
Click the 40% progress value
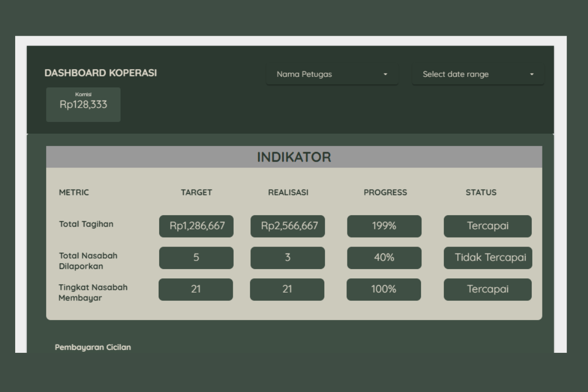coord(384,258)
